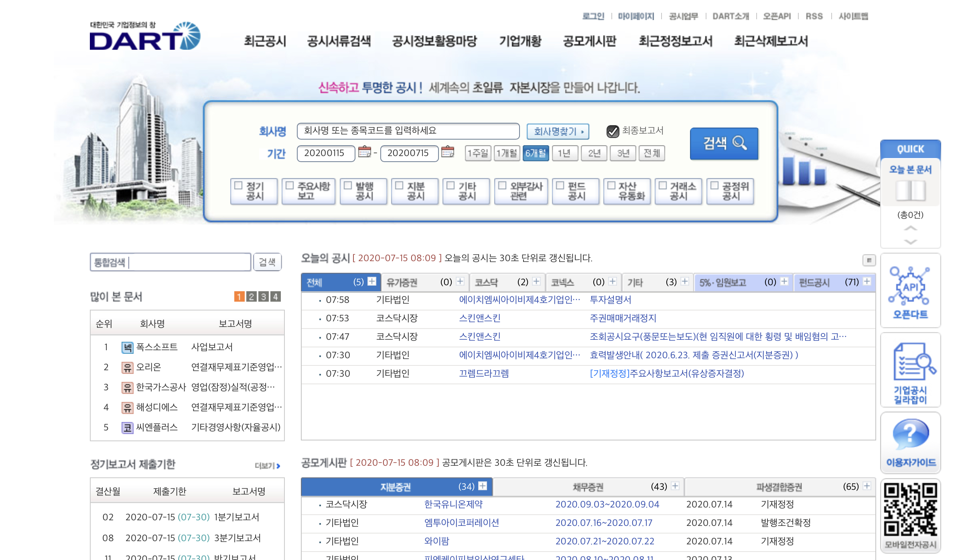This screenshot has width=958, height=560.
Task: Click the 사이트맵 link
Action: [853, 16]
